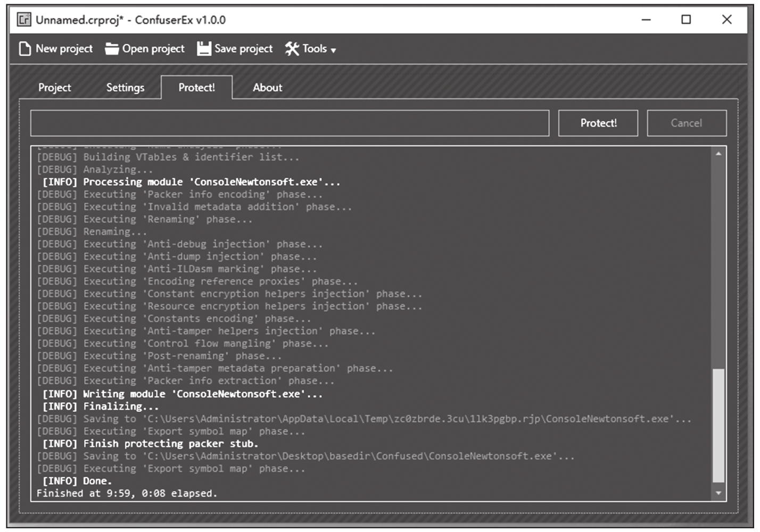Click the "Writing module 'ConsoleNewtonsoft.exe'" log line

tap(183, 394)
